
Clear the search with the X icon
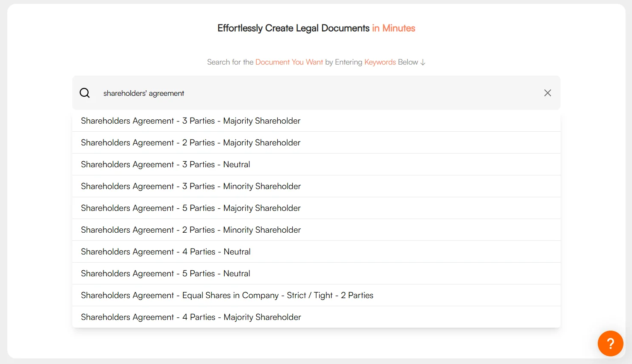pos(547,93)
